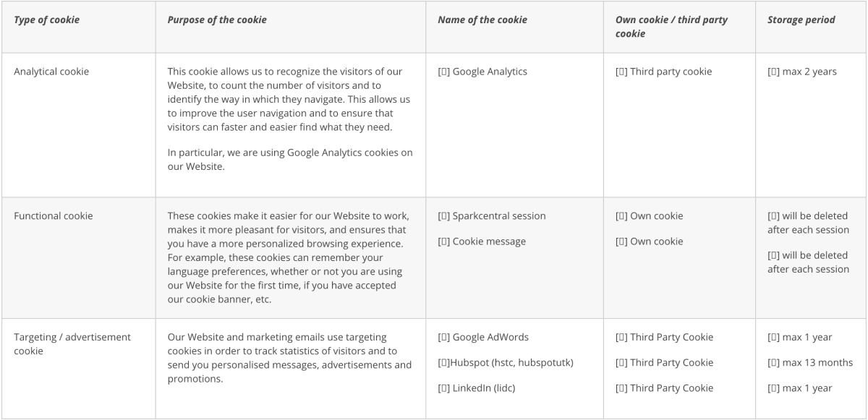Click the Functional cookie purpose description text
The image size is (868, 420).
(x=289, y=257)
